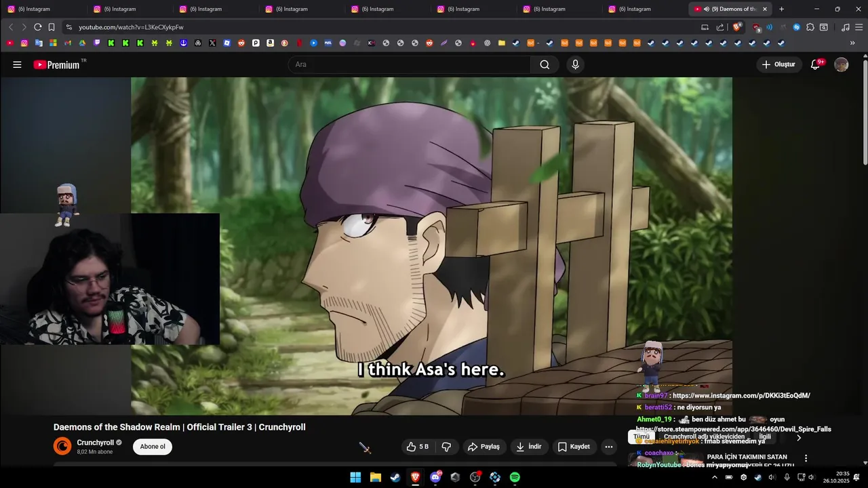Open the Instagram bookmark icon
The width and height of the screenshot is (868, 488).
pos(24,43)
